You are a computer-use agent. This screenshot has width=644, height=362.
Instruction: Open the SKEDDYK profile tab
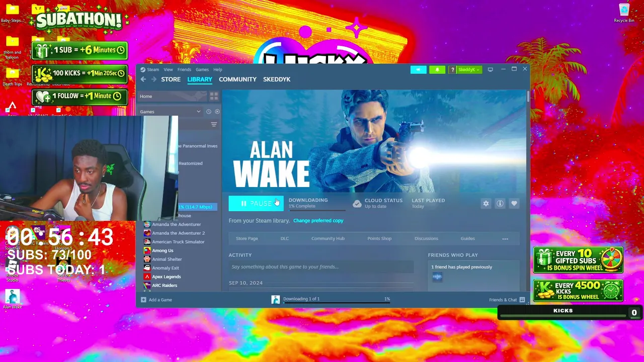pos(277,79)
